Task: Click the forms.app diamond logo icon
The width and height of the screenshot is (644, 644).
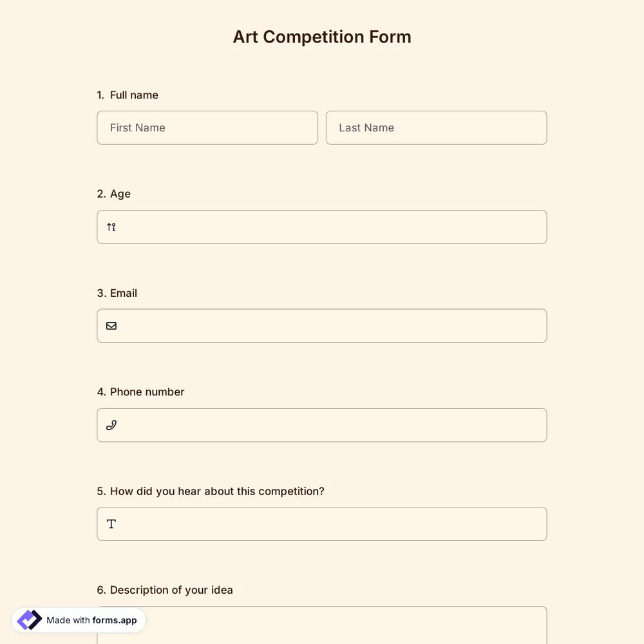Action: click(29, 620)
